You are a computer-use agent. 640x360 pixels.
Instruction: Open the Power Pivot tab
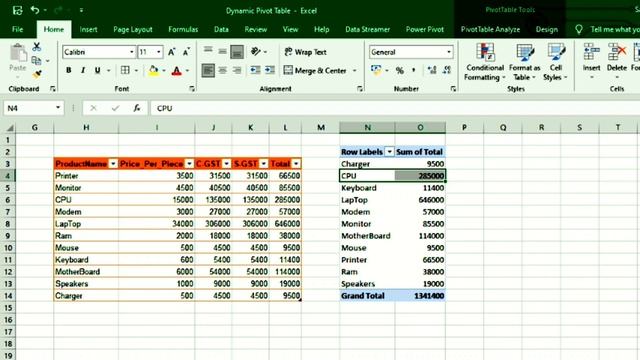pyautogui.click(x=424, y=29)
